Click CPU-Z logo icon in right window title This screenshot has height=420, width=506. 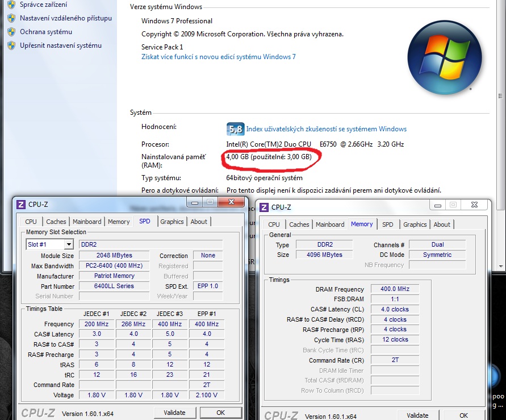(264, 207)
